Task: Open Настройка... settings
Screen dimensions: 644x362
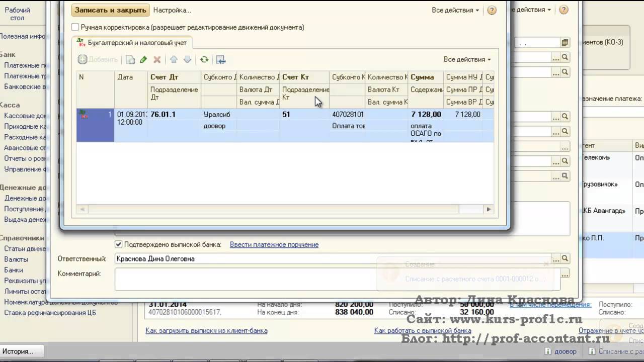Action: click(x=172, y=10)
